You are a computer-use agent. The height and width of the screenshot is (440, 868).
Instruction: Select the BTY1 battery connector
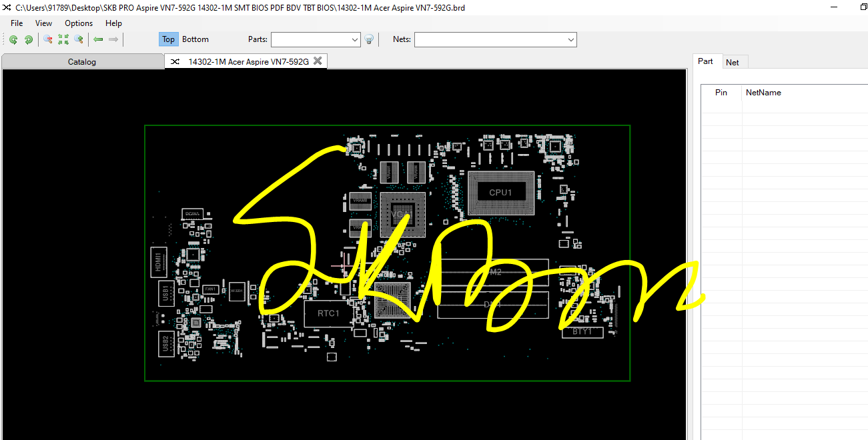point(582,331)
